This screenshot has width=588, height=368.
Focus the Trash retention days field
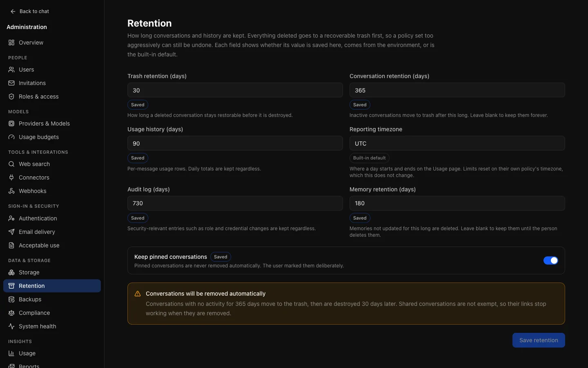tap(235, 90)
